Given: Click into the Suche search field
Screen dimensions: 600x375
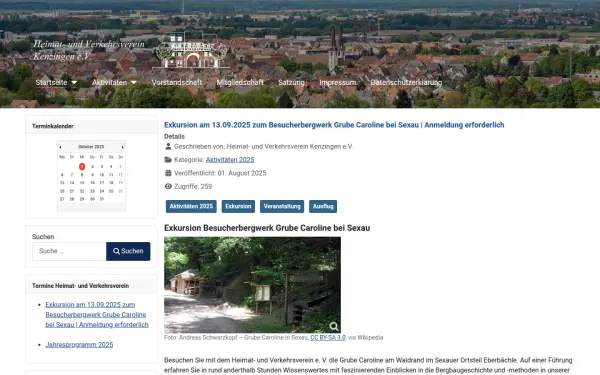Looking at the screenshot, I should (69, 251).
